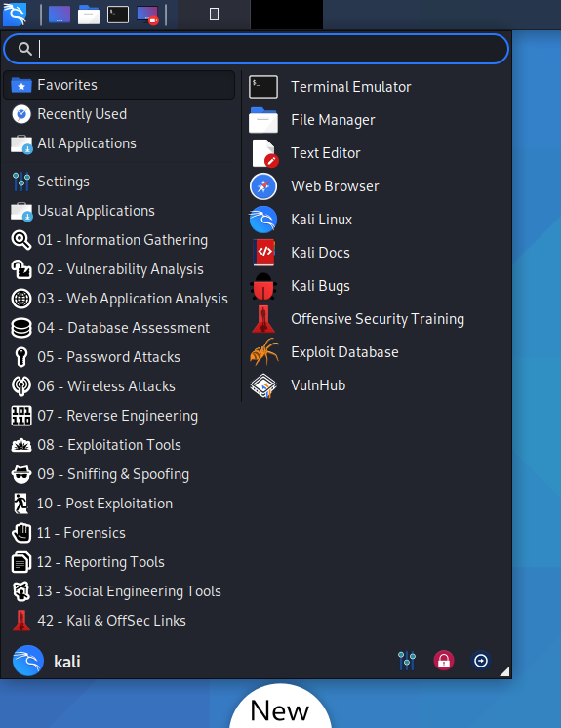The image size is (561, 728).
Task: Launch the terminal from the top panel
Action: [x=118, y=15]
